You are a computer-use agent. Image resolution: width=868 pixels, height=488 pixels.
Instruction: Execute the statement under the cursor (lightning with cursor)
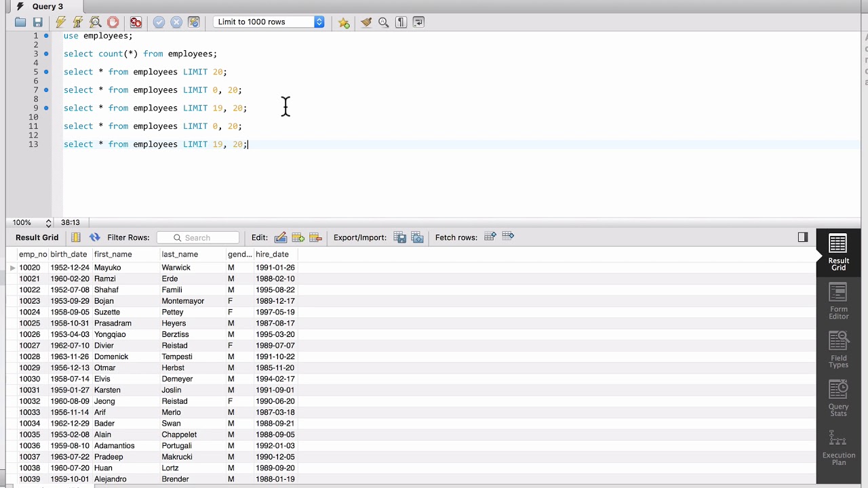[78, 22]
